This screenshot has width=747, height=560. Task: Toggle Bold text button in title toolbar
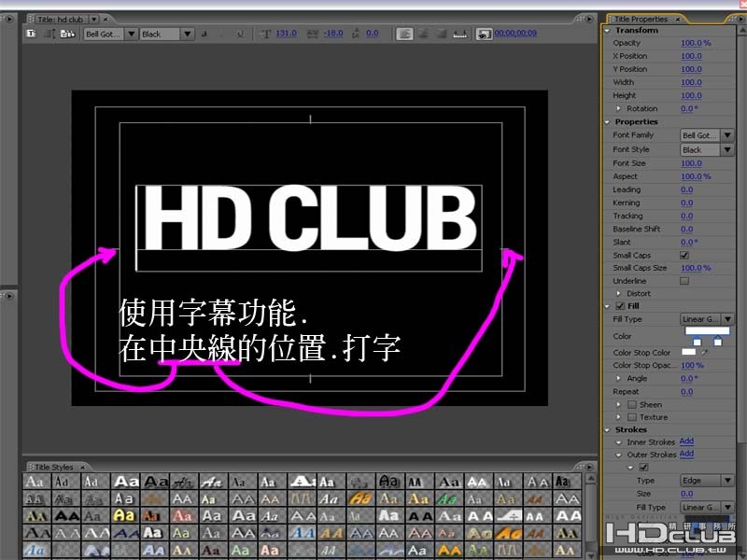coord(204,34)
